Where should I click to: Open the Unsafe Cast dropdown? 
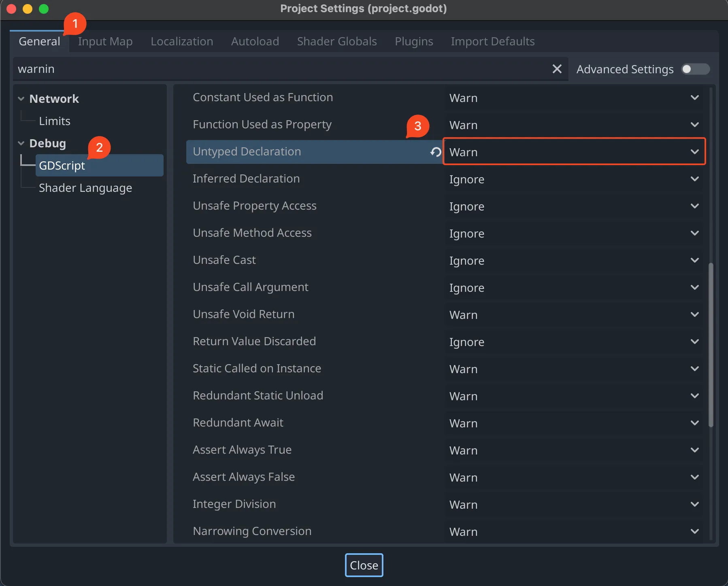click(574, 260)
